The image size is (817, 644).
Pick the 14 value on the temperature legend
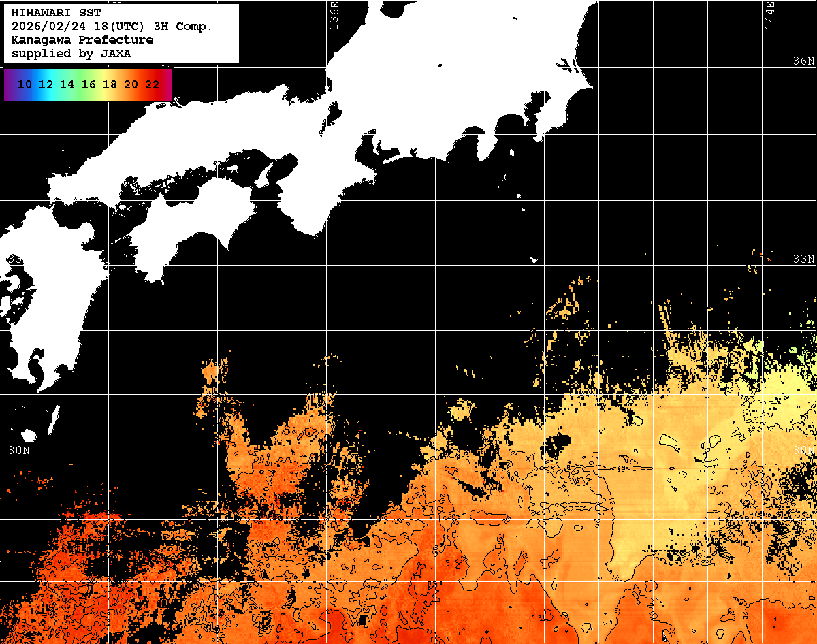67,84
